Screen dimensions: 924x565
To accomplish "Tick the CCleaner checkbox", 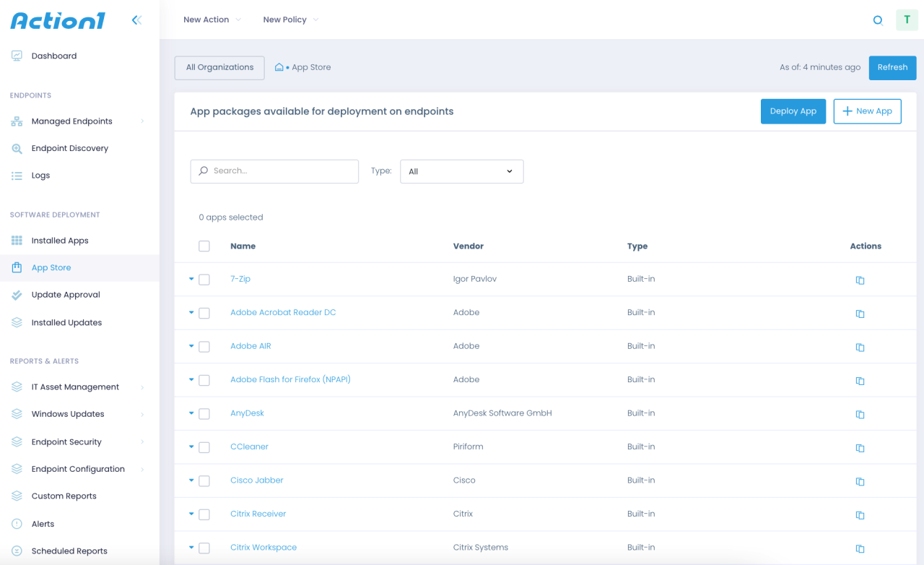I will coord(204,447).
